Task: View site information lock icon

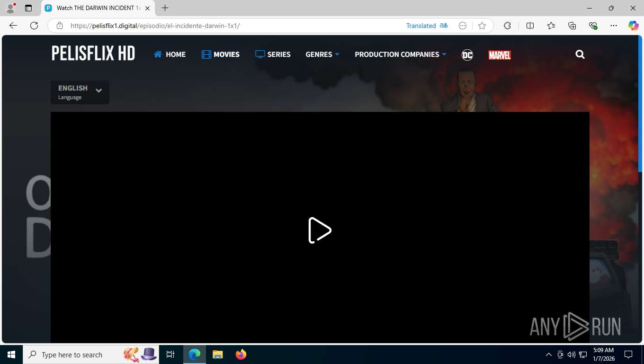Action: point(60,26)
